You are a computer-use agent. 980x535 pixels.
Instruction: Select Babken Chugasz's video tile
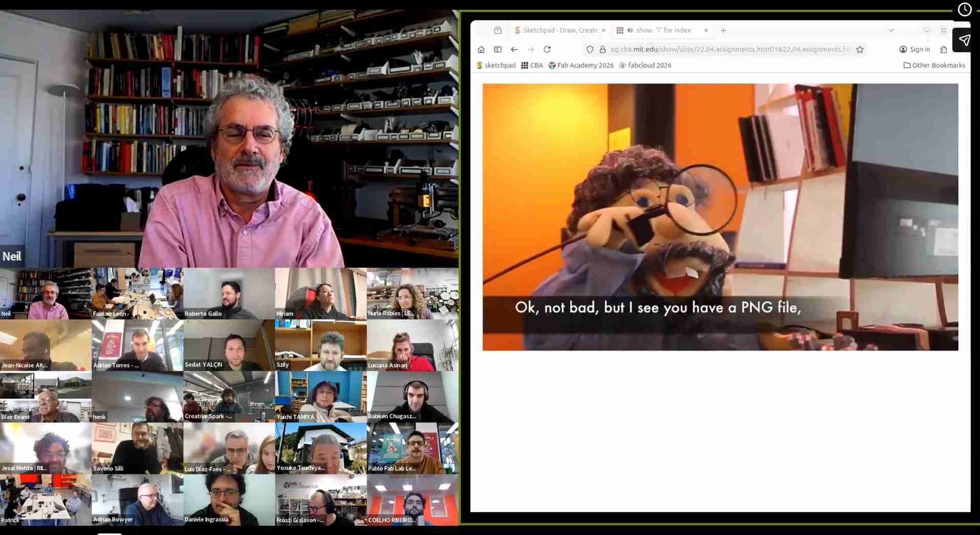pos(413,397)
